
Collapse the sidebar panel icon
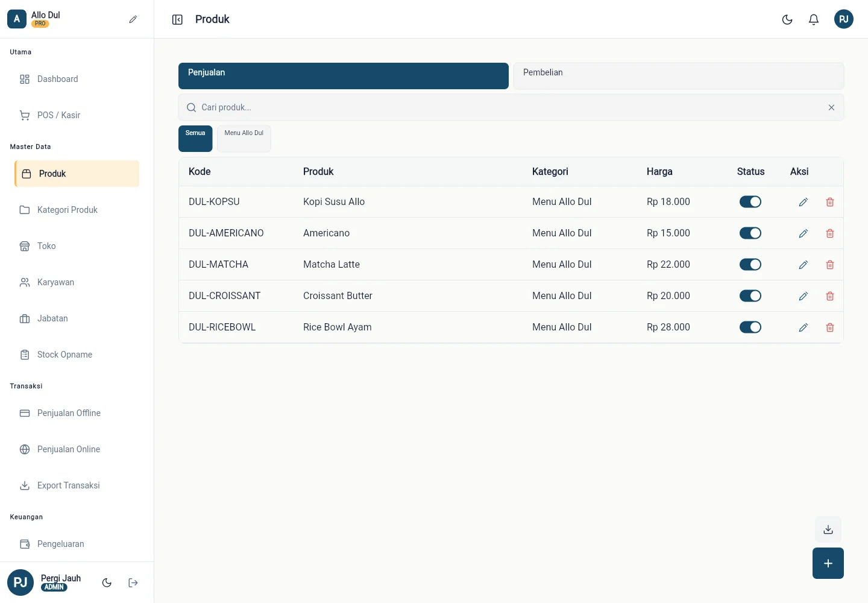pyautogui.click(x=177, y=19)
